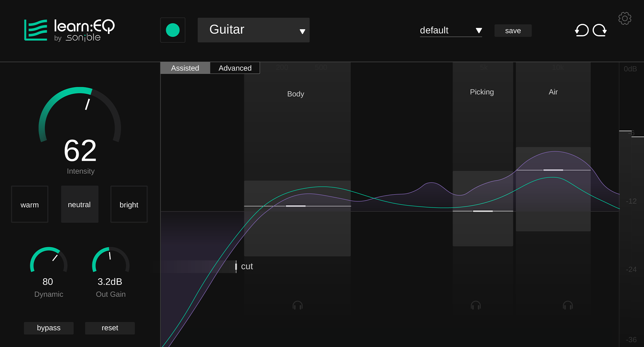Image resolution: width=644 pixels, height=347 pixels.
Task: Open the settings gear
Action: point(625,18)
